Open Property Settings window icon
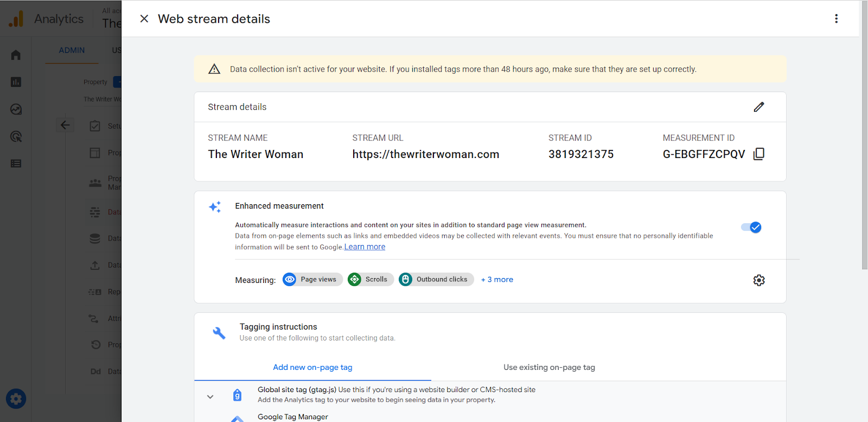This screenshot has height=422, width=868. (95, 153)
